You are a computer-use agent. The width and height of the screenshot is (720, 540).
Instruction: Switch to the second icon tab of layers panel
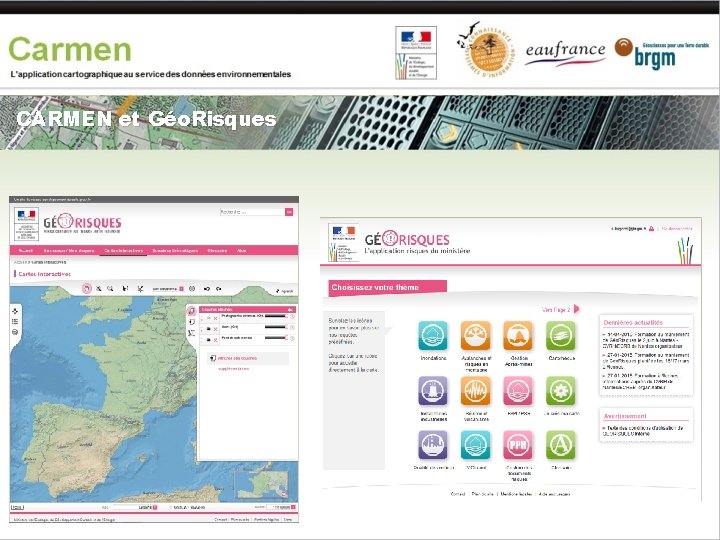tap(192, 322)
